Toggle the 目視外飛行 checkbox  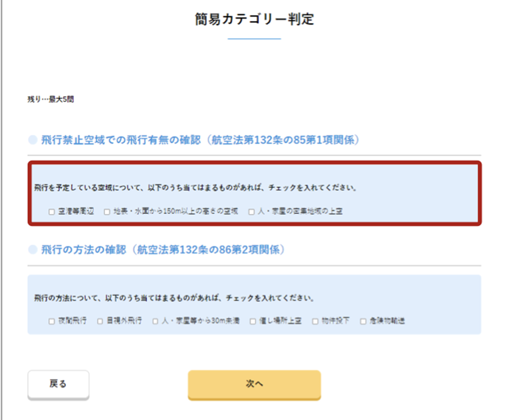point(100,322)
